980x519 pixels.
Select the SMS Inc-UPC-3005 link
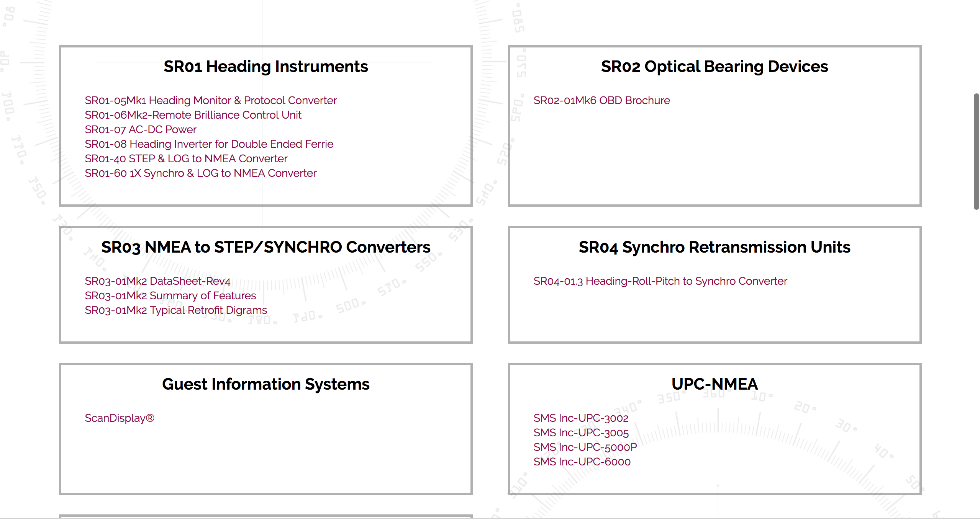coord(581,432)
